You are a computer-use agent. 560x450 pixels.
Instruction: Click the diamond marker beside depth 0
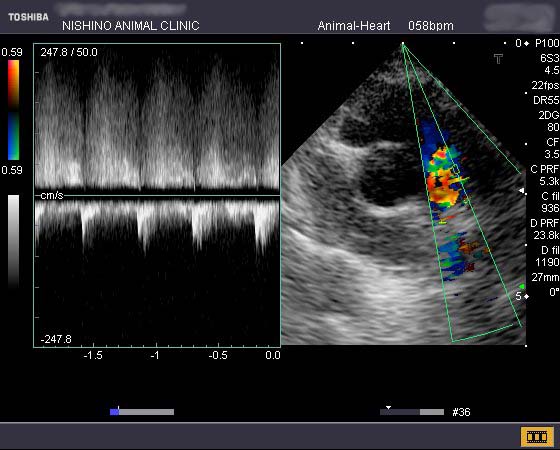[x=526, y=44]
